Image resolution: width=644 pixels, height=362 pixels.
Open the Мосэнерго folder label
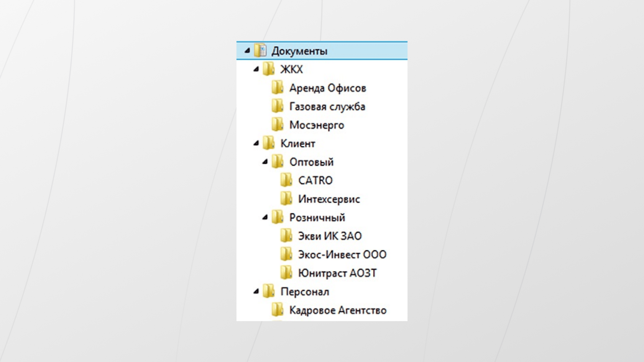pos(317,125)
